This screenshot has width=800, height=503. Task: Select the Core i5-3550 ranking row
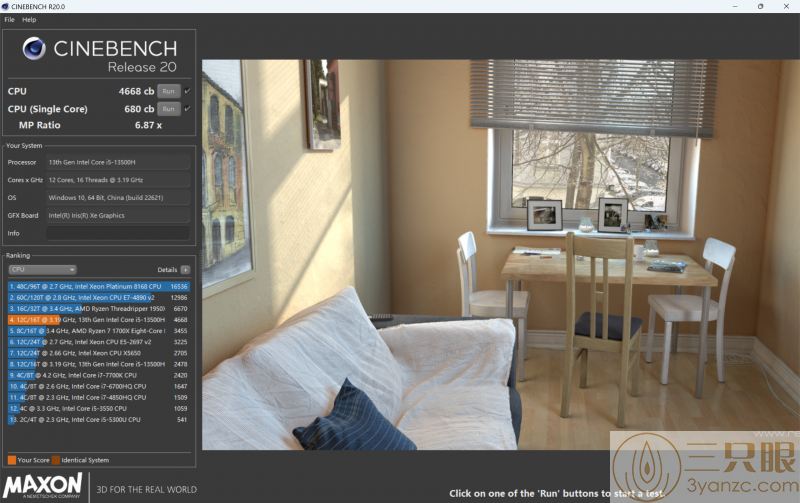[x=99, y=409]
